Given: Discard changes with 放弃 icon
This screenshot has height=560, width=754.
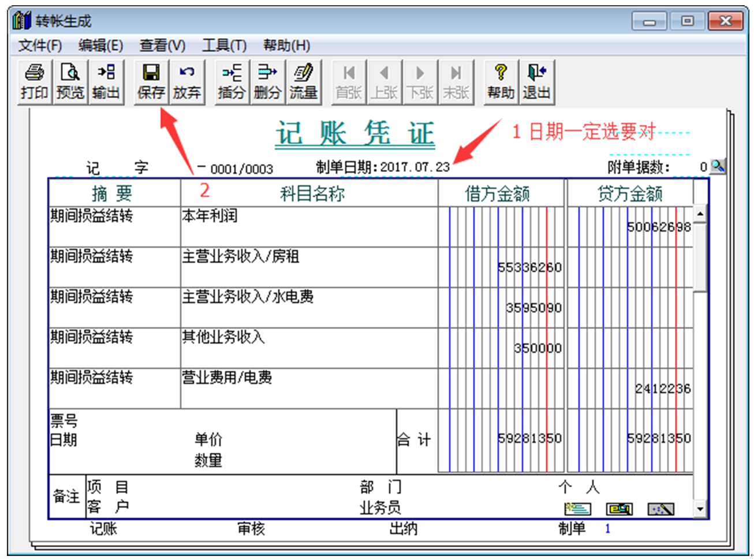Looking at the screenshot, I should (x=186, y=81).
